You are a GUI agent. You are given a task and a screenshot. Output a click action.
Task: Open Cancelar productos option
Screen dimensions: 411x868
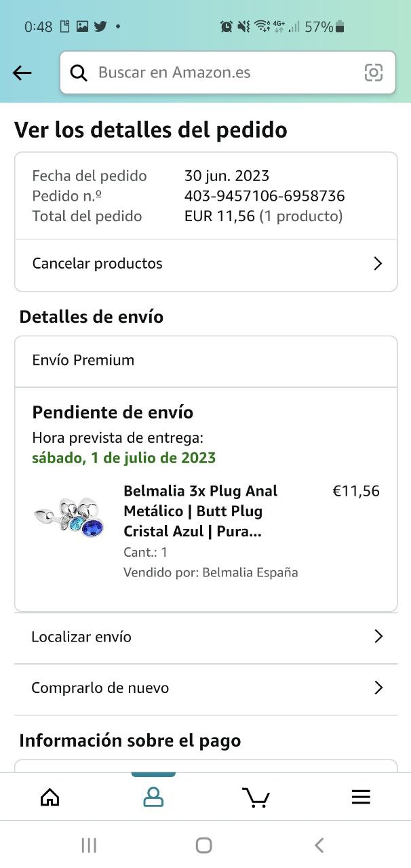[x=98, y=264]
